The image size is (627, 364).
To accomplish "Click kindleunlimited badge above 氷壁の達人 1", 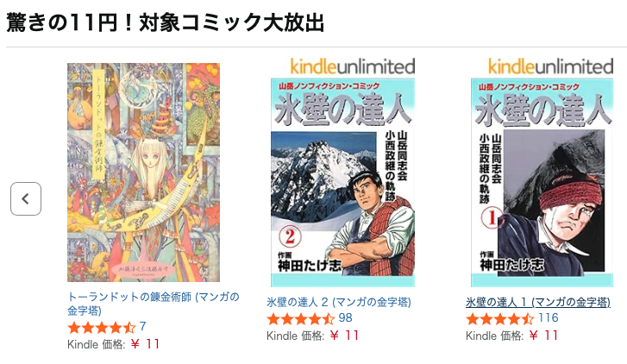I will [551, 66].
